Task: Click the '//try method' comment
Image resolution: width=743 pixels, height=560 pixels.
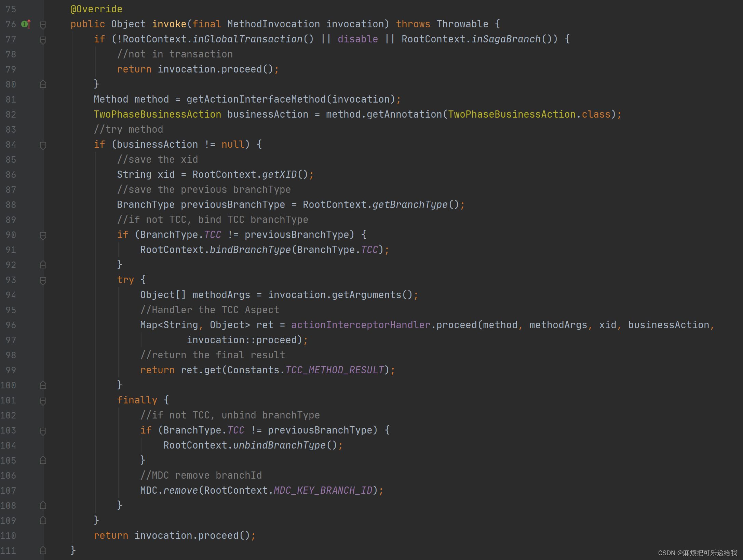Action: coord(129,130)
